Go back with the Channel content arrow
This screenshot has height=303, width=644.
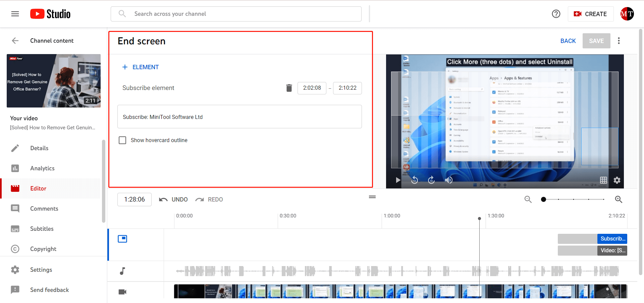click(x=15, y=41)
